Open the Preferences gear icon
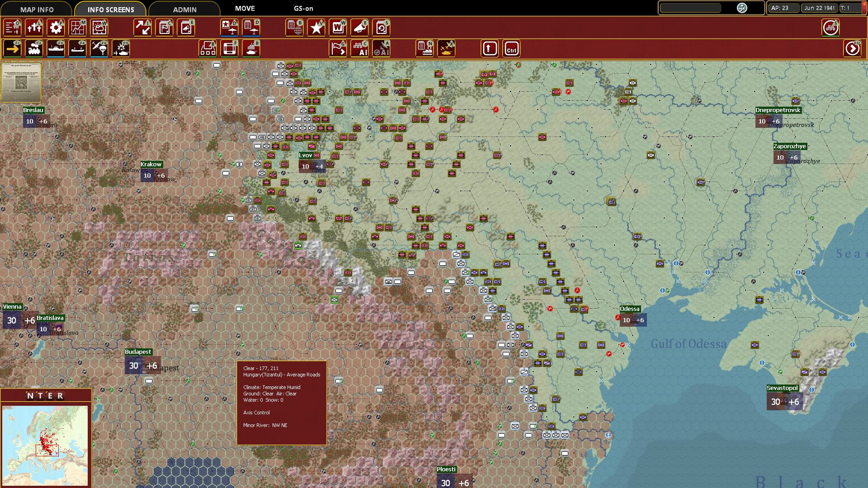 [56, 28]
